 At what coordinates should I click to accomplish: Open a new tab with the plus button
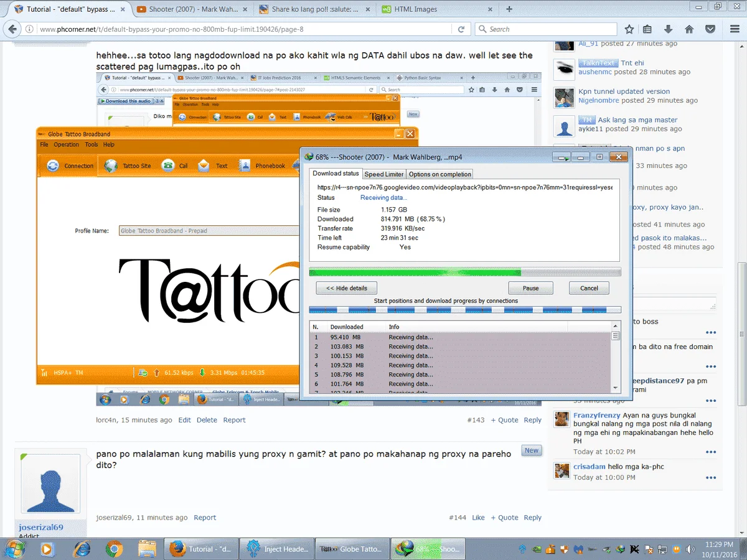click(509, 9)
